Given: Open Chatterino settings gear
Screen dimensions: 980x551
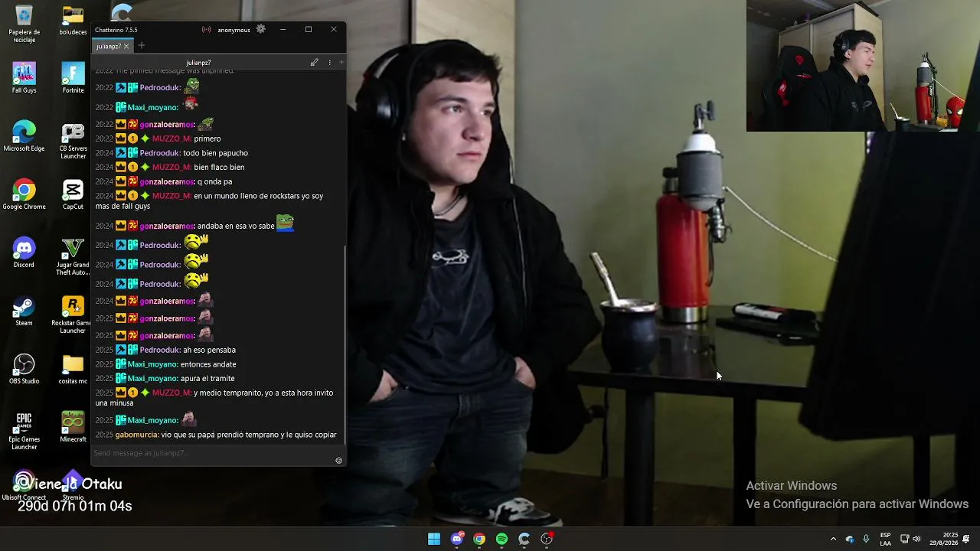Looking at the screenshot, I should pyautogui.click(x=261, y=29).
